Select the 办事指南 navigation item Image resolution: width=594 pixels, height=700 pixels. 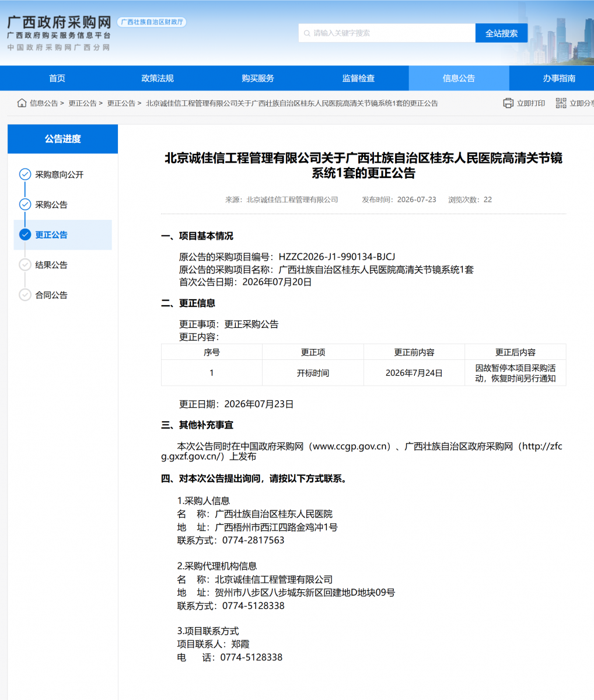coord(559,78)
